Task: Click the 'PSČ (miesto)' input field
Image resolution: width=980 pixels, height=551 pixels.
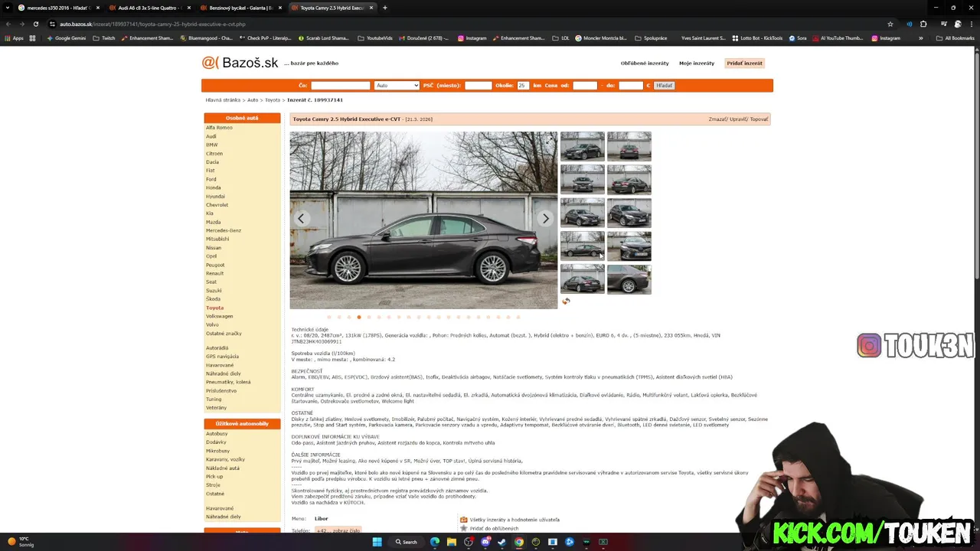Action: [479, 86]
